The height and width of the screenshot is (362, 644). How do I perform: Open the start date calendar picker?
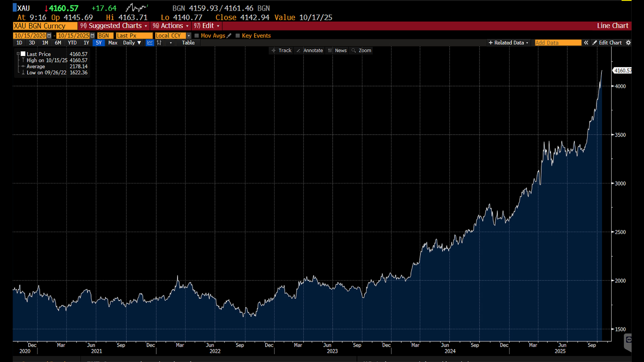point(49,36)
